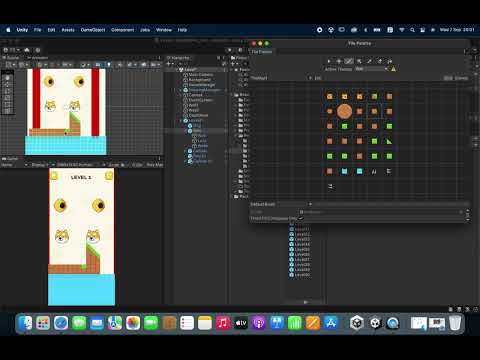Select the Paint brush tool in Tile Palette
Viewport: 480px width, 360px height.
[x=349, y=61]
